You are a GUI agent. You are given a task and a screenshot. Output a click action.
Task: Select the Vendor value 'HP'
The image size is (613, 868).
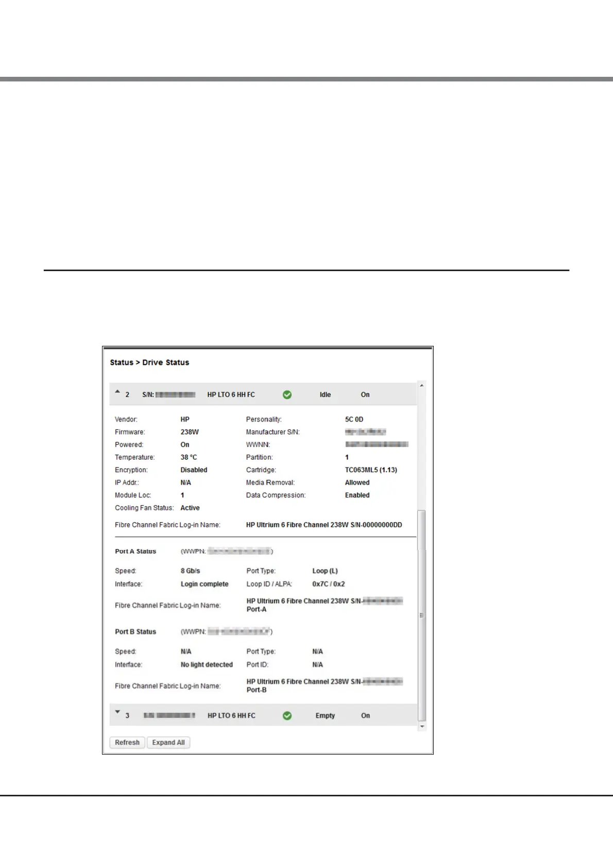pyautogui.click(x=185, y=420)
